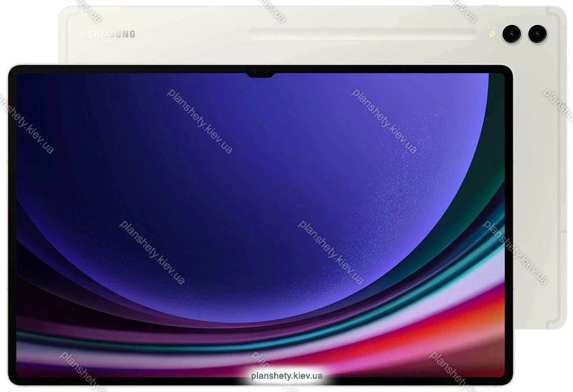The width and height of the screenshot is (573, 392).
Task: Click the S Pen magnetic strip on the back
Action: (362, 34)
